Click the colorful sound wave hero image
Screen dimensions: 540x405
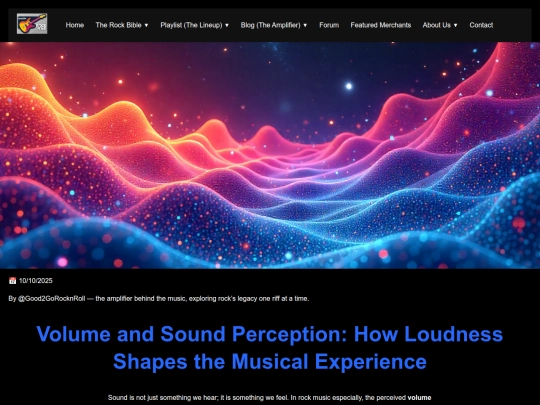270,155
